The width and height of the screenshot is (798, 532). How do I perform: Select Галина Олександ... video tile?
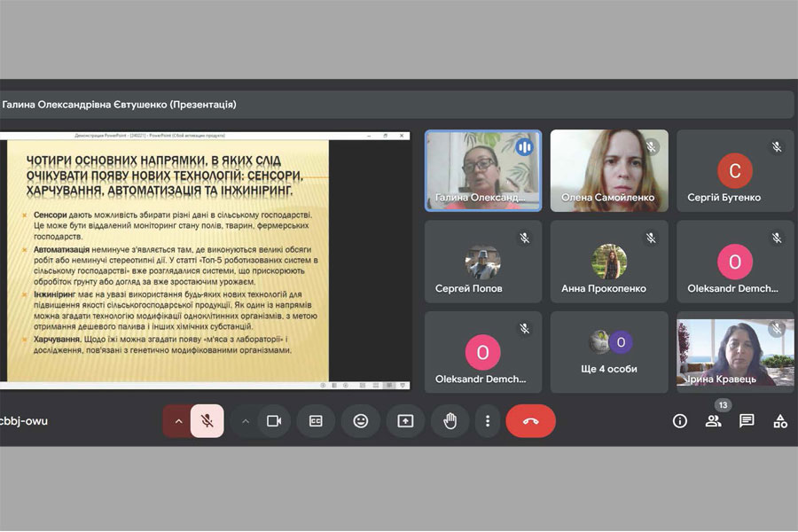point(483,170)
